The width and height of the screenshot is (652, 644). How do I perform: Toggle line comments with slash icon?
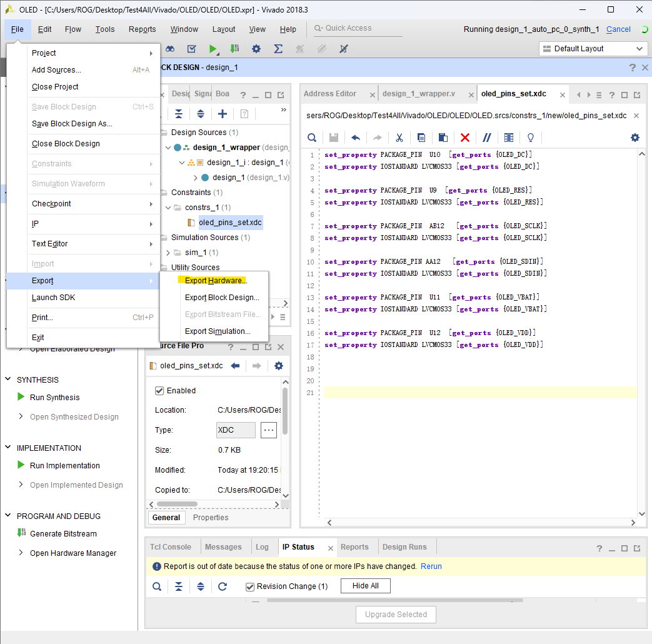point(487,138)
